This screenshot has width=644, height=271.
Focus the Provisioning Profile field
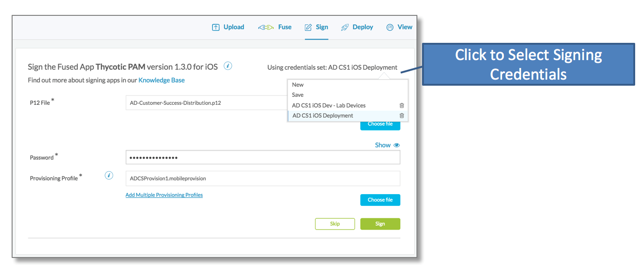coord(263,178)
